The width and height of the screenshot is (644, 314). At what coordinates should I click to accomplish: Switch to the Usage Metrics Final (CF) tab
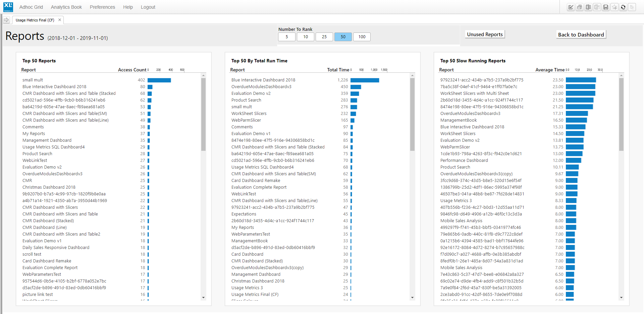(35, 20)
